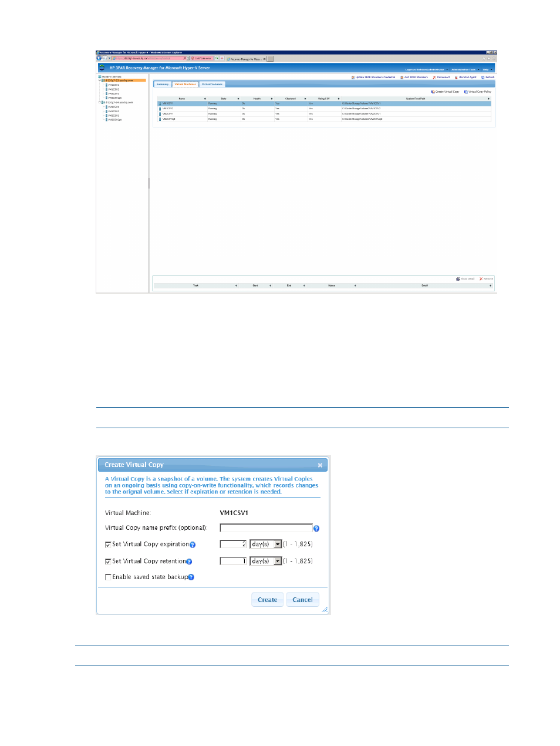Click the Status column header in task panel
The width and height of the screenshot is (560, 746).
[x=332, y=285]
